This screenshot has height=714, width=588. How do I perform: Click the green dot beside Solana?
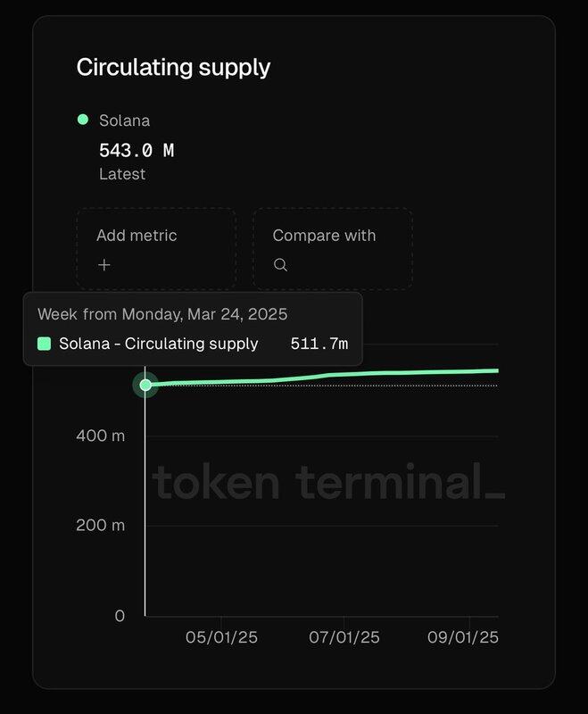[83, 120]
